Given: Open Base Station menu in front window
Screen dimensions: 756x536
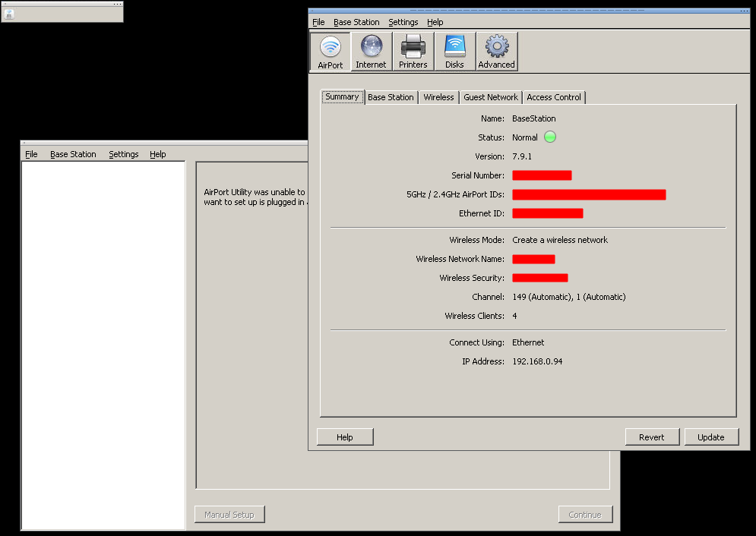Looking at the screenshot, I should [x=356, y=22].
